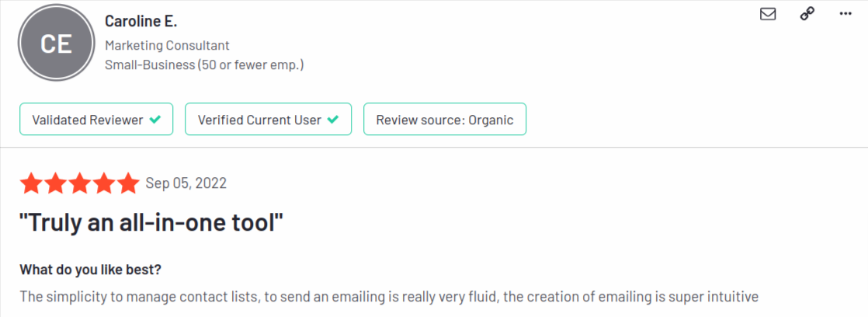Click the fifth rating star
This screenshot has width=868, height=317.
(x=128, y=184)
